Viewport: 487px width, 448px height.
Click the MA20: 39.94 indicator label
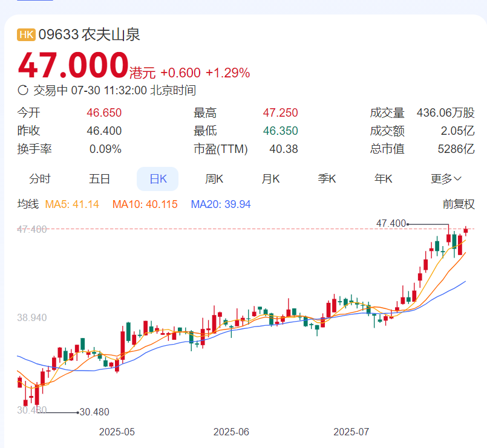pos(221,204)
